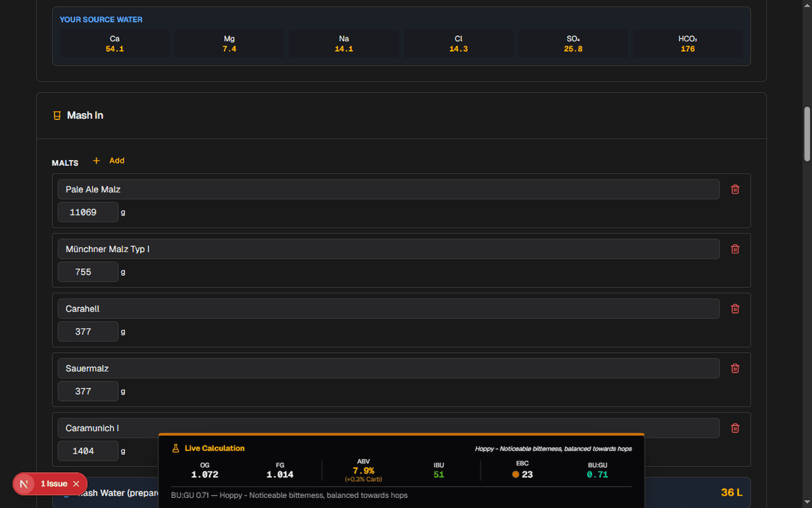Click the Mash In section beaker icon
This screenshot has height=508, width=812.
(58, 116)
